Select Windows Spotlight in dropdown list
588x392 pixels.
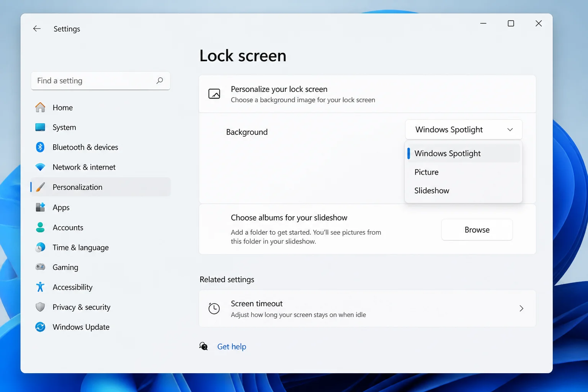(x=464, y=154)
